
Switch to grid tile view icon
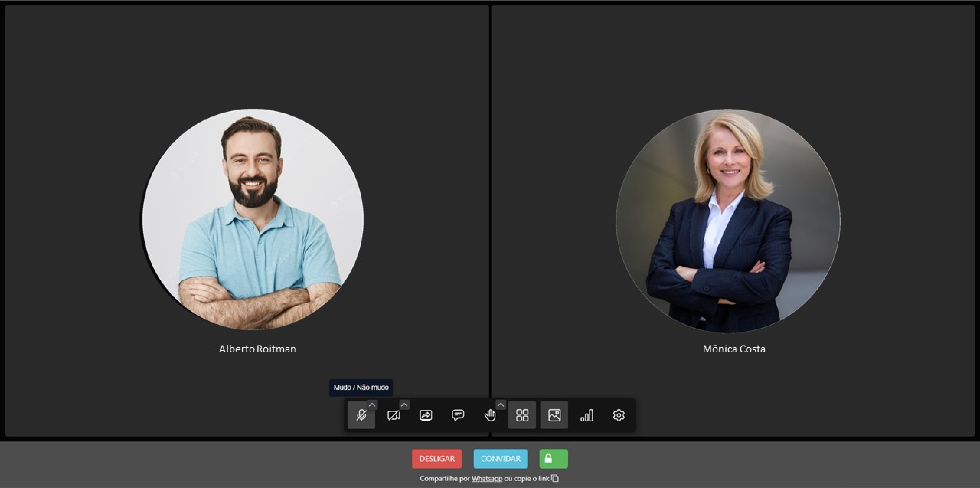coord(522,415)
